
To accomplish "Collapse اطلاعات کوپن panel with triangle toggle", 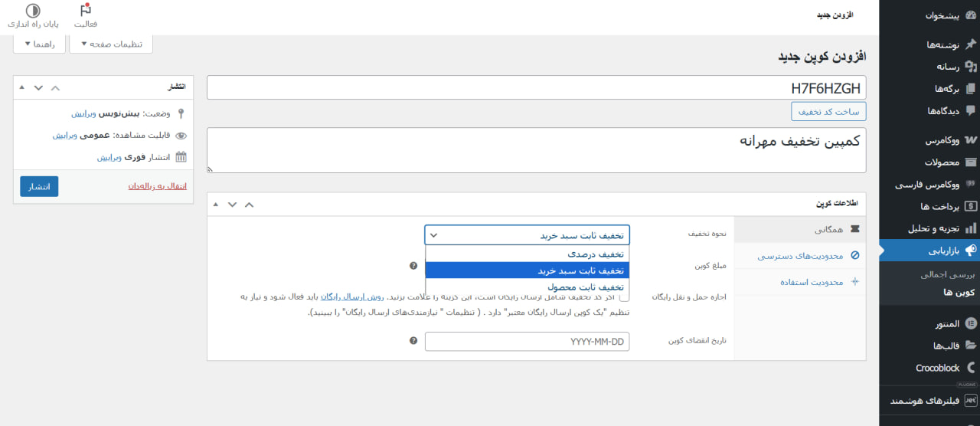I will (215, 205).
